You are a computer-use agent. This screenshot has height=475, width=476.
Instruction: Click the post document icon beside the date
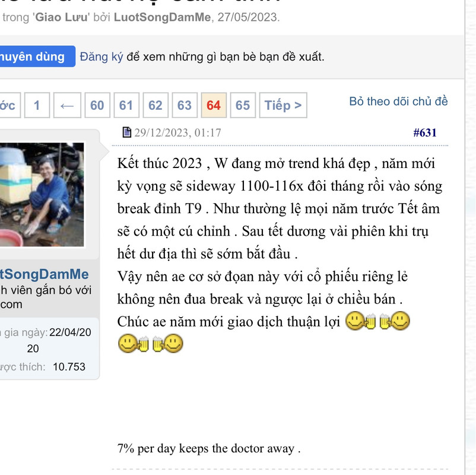click(127, 132)
